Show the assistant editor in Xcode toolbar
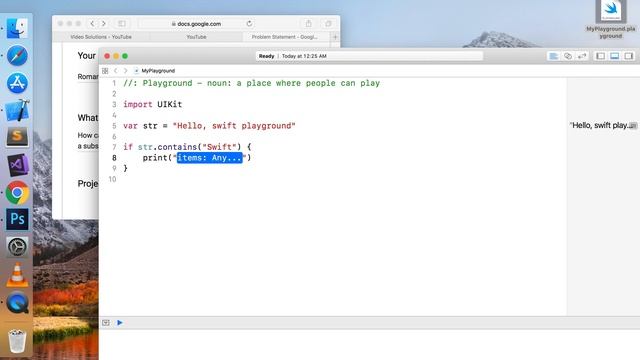 (568, 56)
